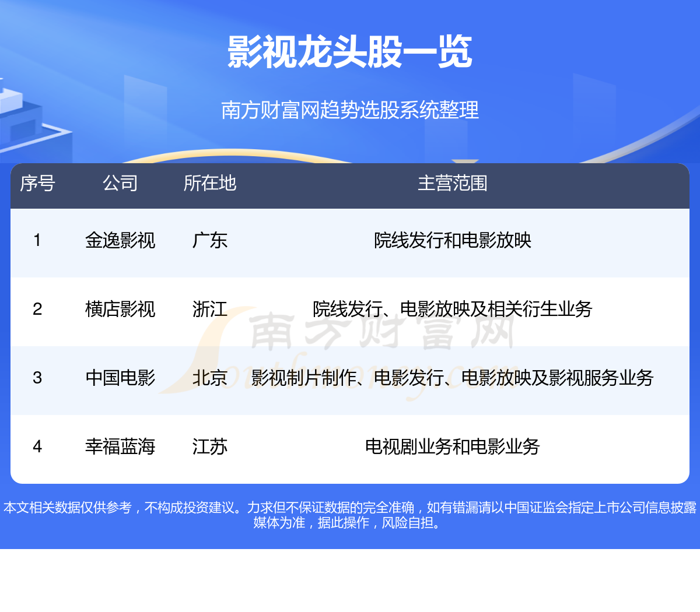700x612 pixels.
Task: Click row number 2
Action: (37, 309)
